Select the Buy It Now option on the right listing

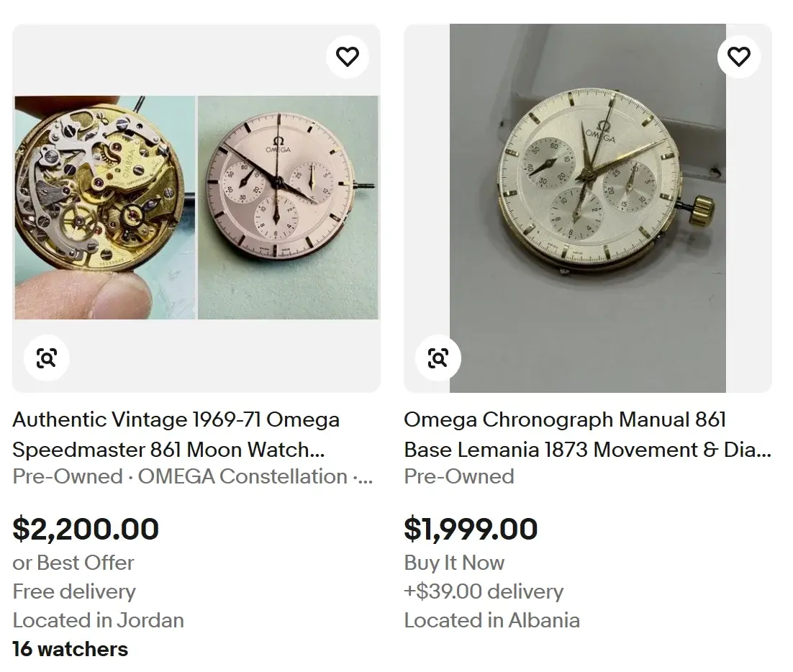tap(454, 563)
